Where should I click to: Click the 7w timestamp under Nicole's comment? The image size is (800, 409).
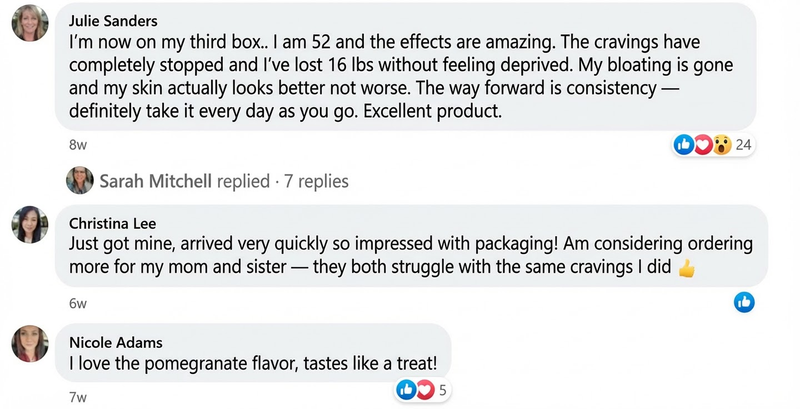78,397
